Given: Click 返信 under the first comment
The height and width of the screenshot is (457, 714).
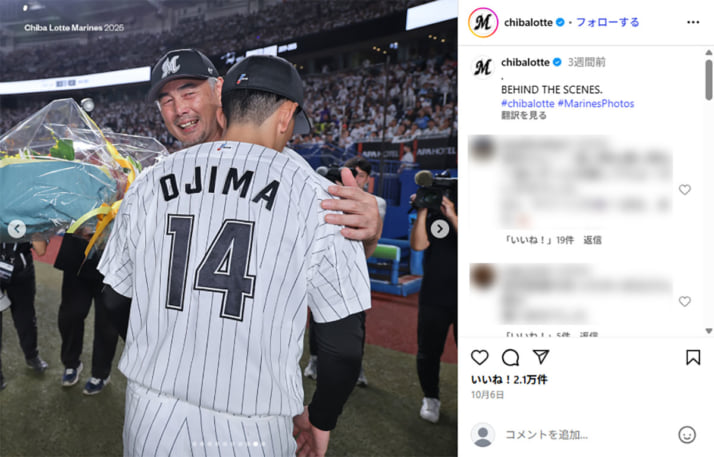Looking at the screenshot, I should pos(592,240).
